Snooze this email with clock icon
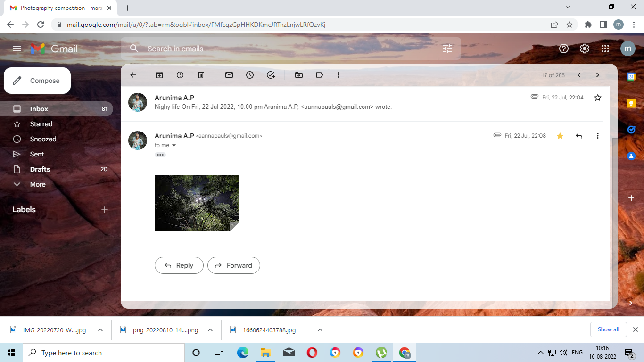Viewport: 644px width, 362px height. 250,75
